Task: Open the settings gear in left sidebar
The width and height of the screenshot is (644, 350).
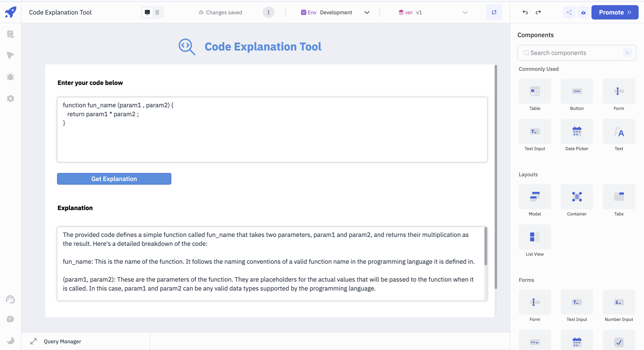Action: (10, 98)
